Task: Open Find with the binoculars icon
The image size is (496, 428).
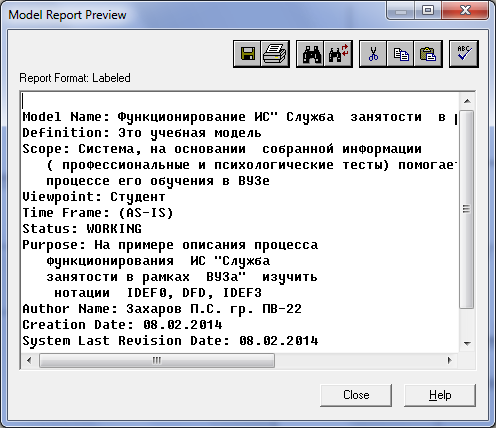Action: pyautogui.click(x=311, y=54)
